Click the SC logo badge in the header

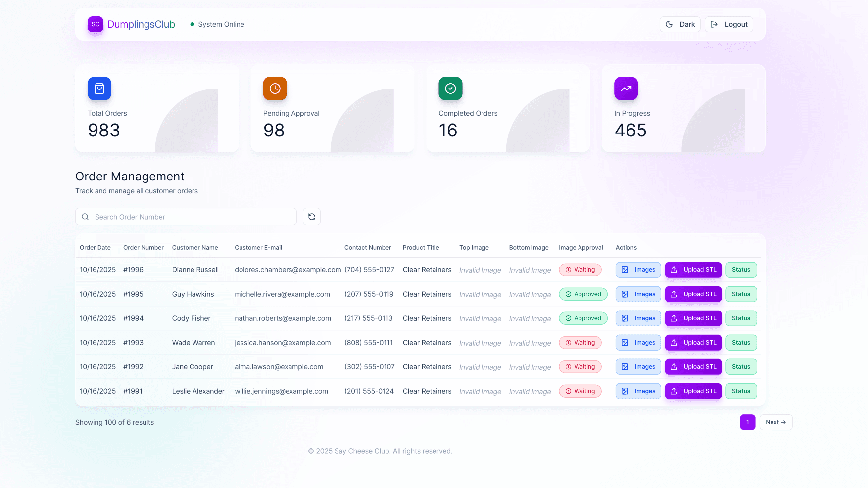(x=95, y=24)
